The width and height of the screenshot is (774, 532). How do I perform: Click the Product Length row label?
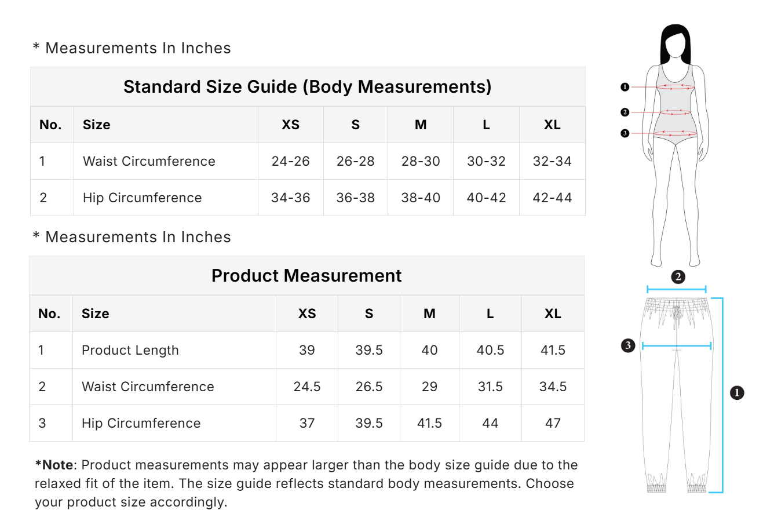pos(130,350)
